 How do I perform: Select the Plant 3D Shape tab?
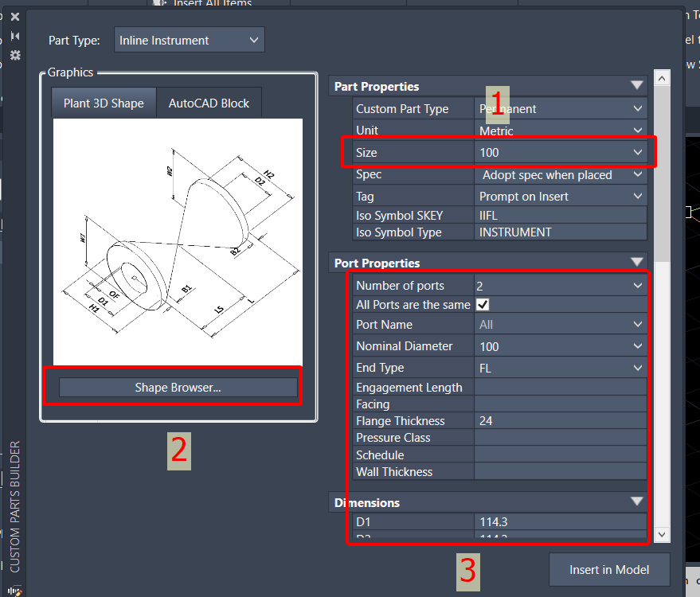(104, 102)
